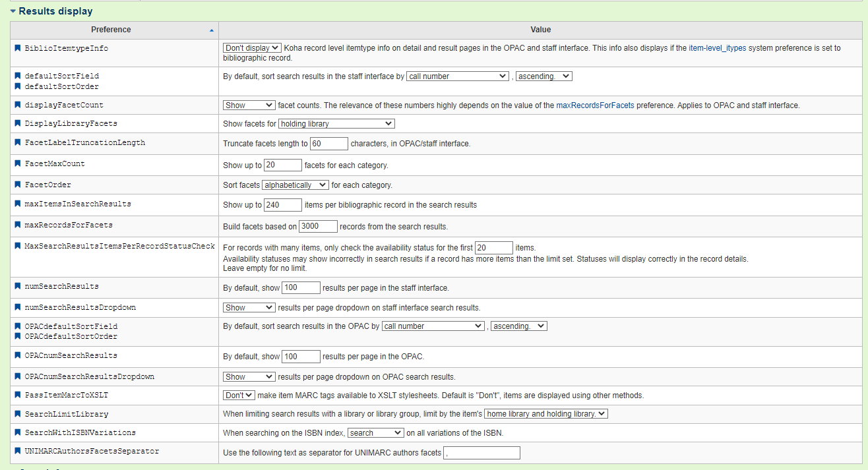Viewport: 868px width, 470px height.
Task: Click the bookmark icon beside BiblioItemtypeInfo
Action: [18, 48]
